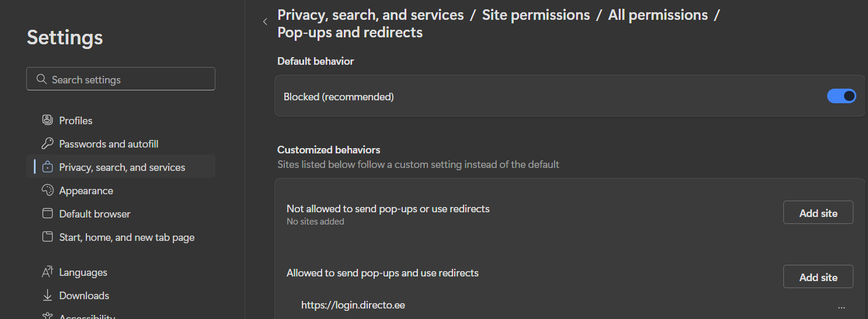The width and height of the screenshot is (868, 319).
Task: Go back using the left chevron arrow
Action: tap(265, 22)
